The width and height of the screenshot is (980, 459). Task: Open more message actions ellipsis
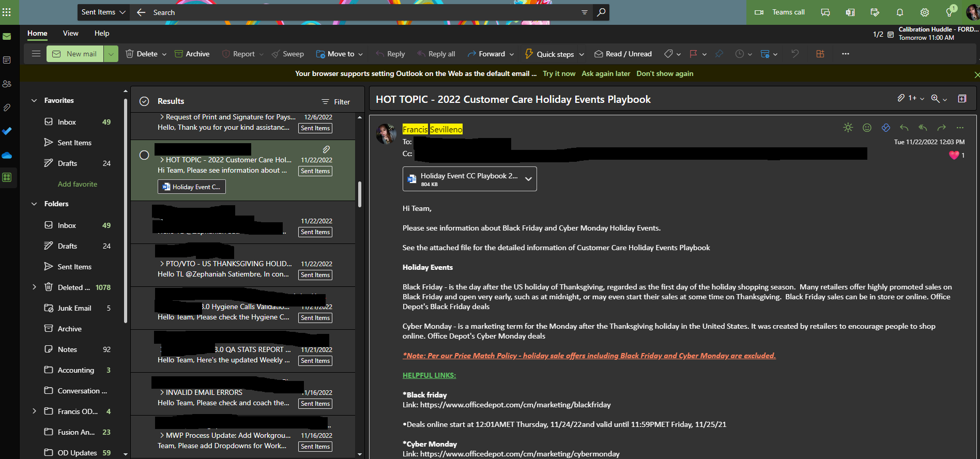[x=960, y=128]
